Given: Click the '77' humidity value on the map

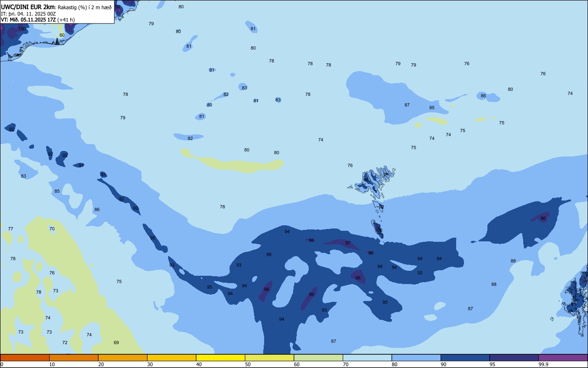Looking at the screenshot, I should coord(11,229).
